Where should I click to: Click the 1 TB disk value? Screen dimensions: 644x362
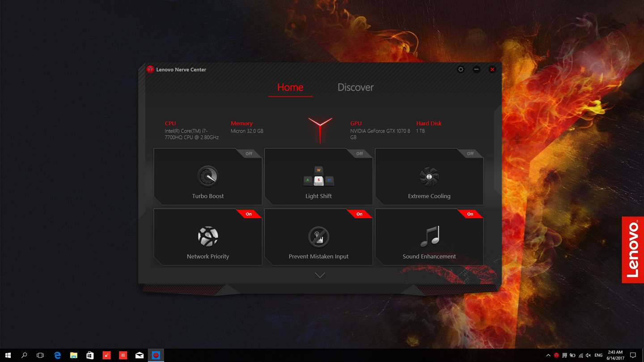(420, 131)
